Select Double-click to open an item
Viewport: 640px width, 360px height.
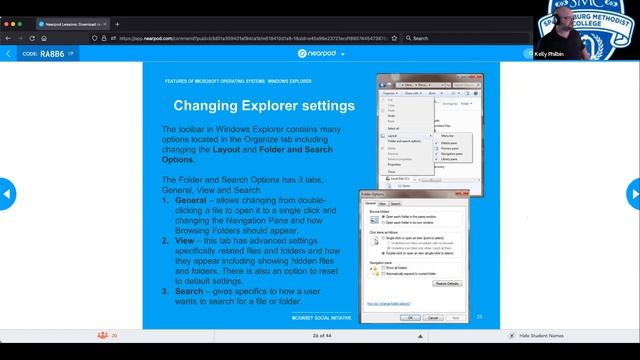click(418, 253)
